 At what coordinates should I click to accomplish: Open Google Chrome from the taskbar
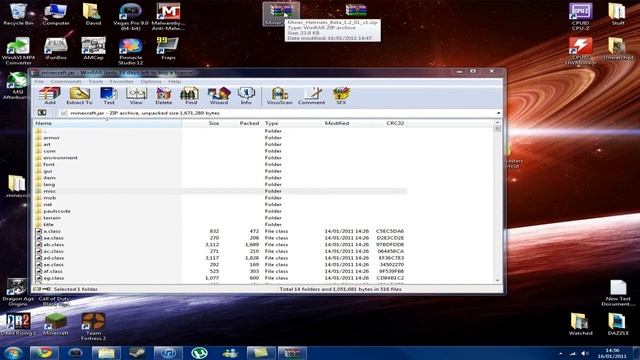(44, 353)
